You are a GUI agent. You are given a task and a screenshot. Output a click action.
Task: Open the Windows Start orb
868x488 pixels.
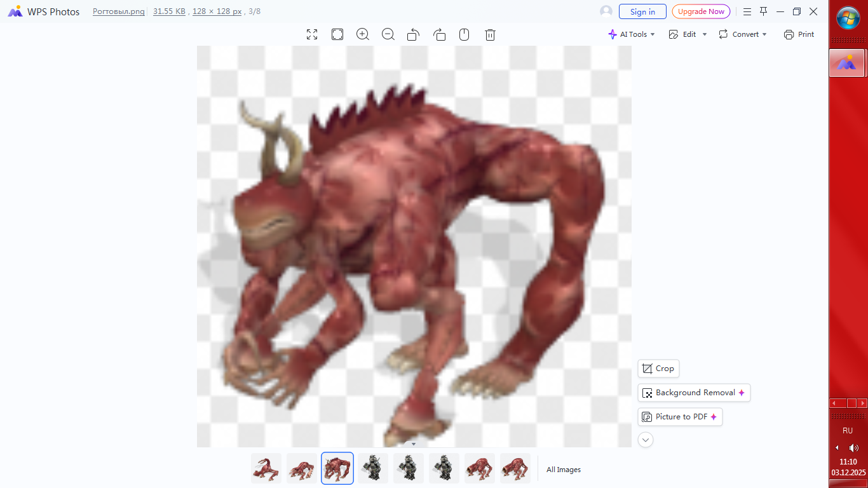pyautogui.click(x=848, y=18)
